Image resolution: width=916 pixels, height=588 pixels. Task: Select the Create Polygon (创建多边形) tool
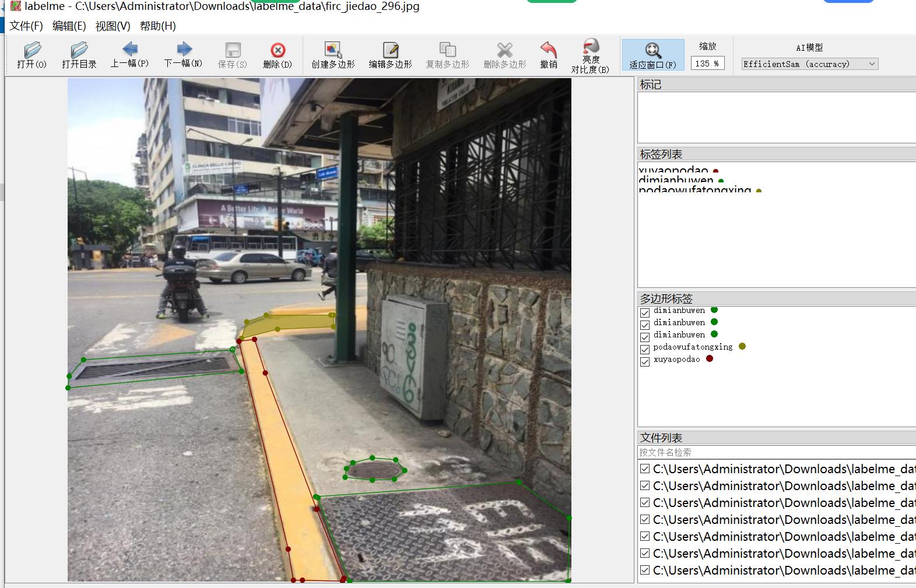[333, 55]
